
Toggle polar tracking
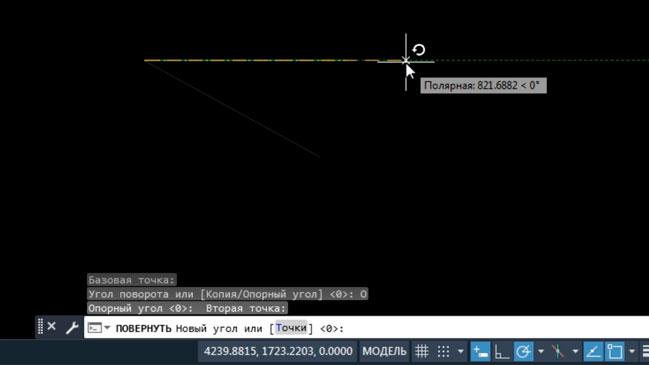tap(524, 351)
